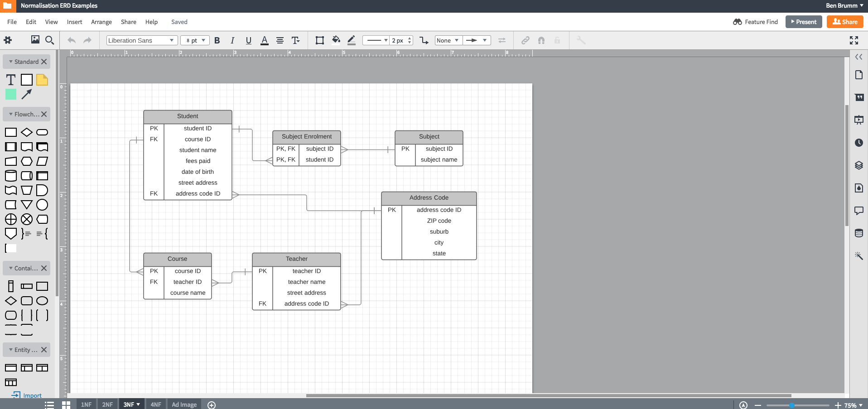This screenshot has height=409, width=868.
Task: Toggle underline text formatting
Action: (248, 40)
